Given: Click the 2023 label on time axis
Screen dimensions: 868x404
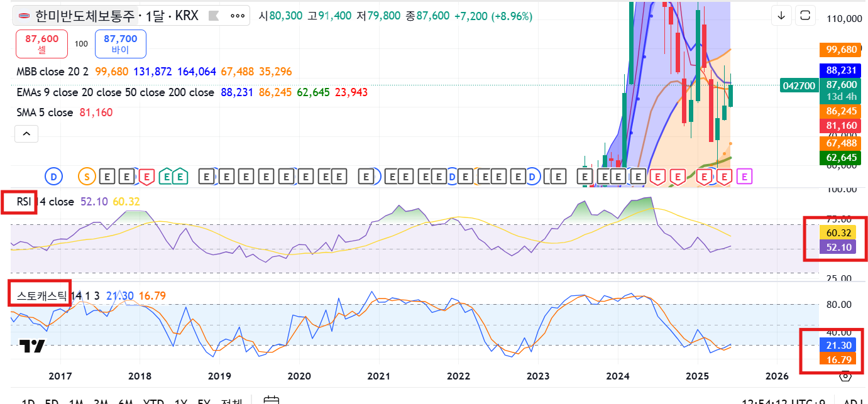Looking at the screenshot, I should (538, 376).
